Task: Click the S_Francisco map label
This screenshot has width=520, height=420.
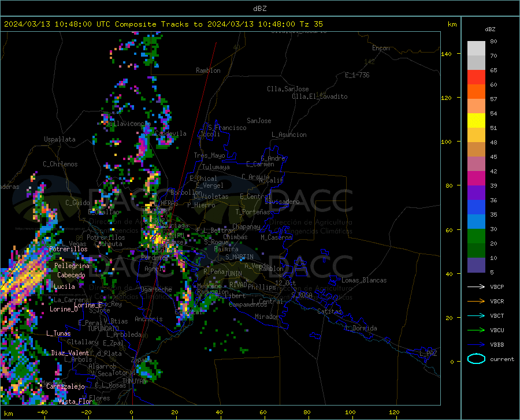Action: click(227, 128)
